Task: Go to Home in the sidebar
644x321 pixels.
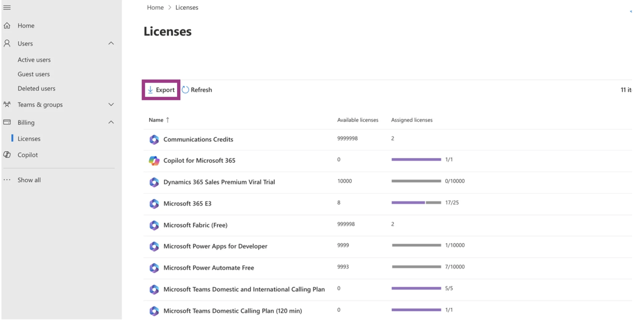Action: pyautogui.click(x=26, y=26)
